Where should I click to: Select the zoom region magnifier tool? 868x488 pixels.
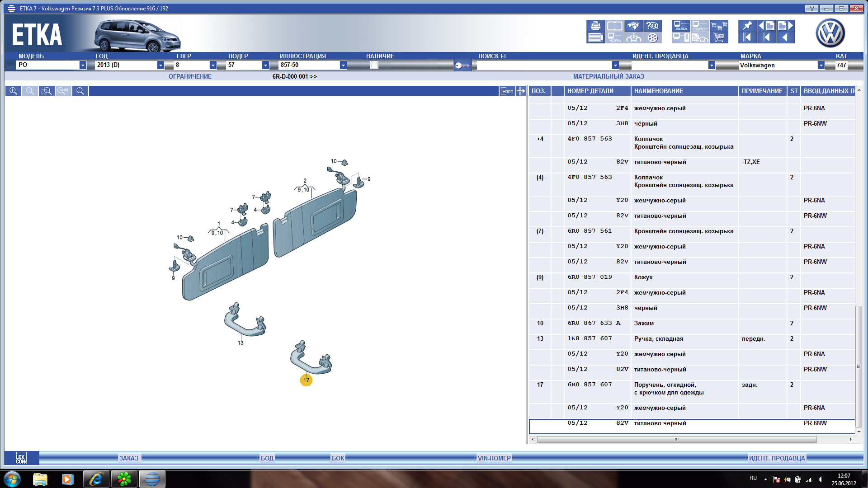47,91
